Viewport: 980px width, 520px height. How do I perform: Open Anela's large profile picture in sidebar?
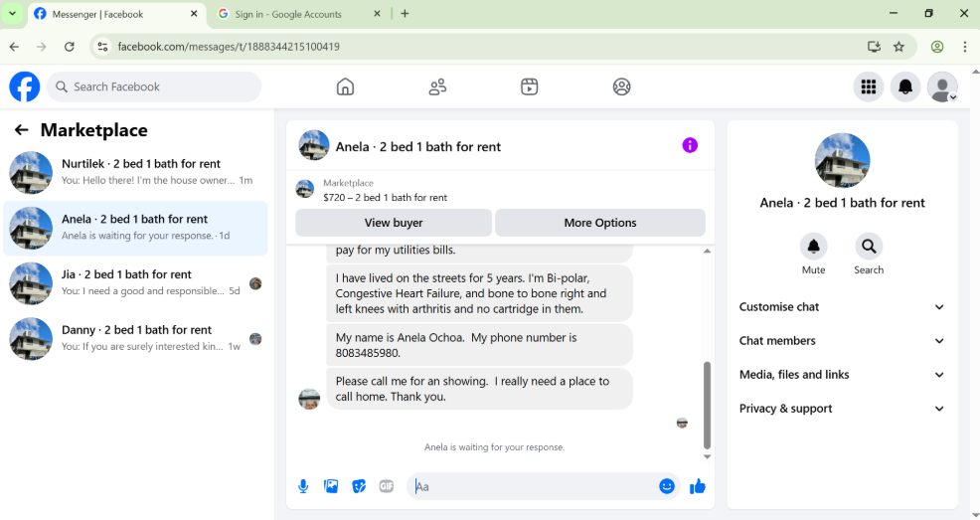[842, 160]
